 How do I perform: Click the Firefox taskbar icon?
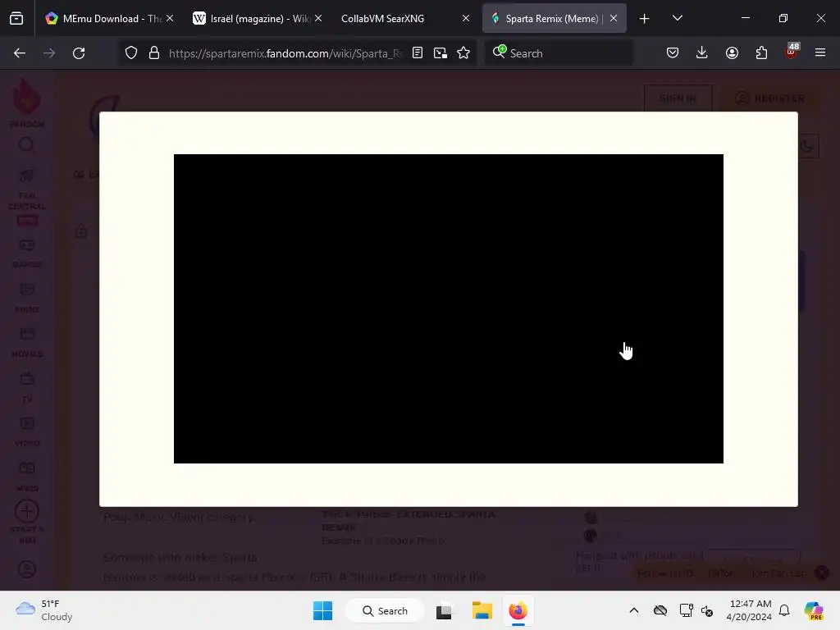click(518, 610)
